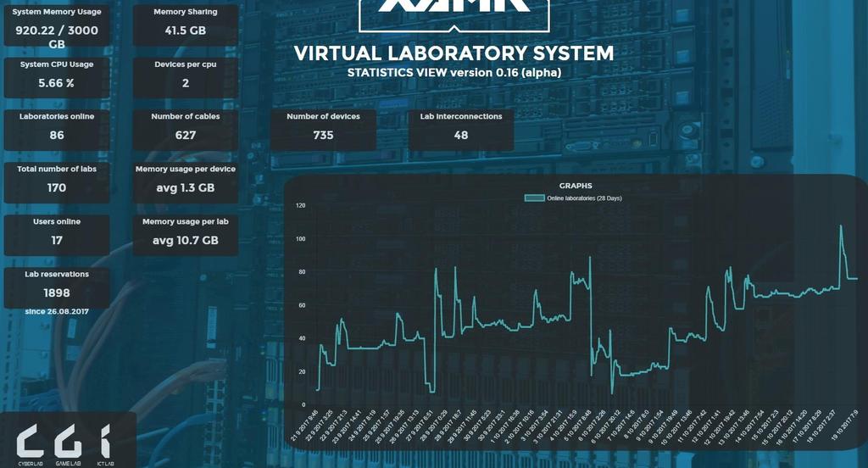Select the Memory Sharing 41.5 GB card
Image resolution: width=868 pixels, height=468 pixels.
click(x=186, y=25)
